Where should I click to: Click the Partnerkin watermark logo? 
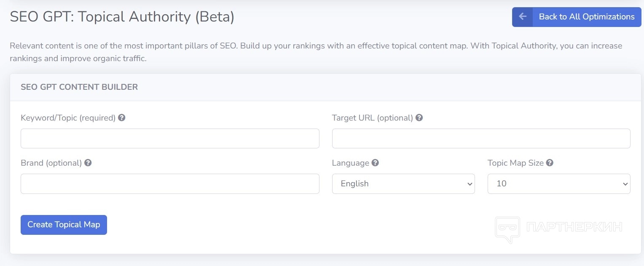coord(507,229)
